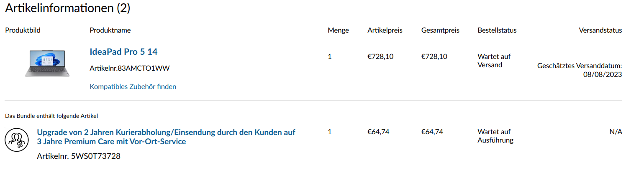Screen dimensions: 644x176
Task: Click the Wartet auf Ausführung status
Action: click(x=495, y=136)
